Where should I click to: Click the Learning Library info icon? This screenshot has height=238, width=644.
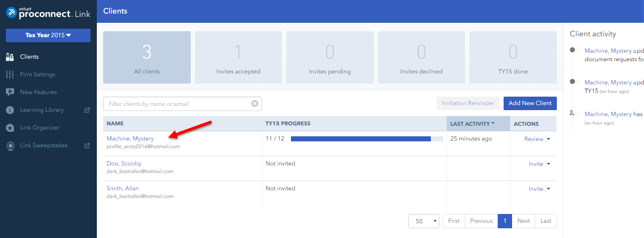pyautogui.click(x=10, y=110)
